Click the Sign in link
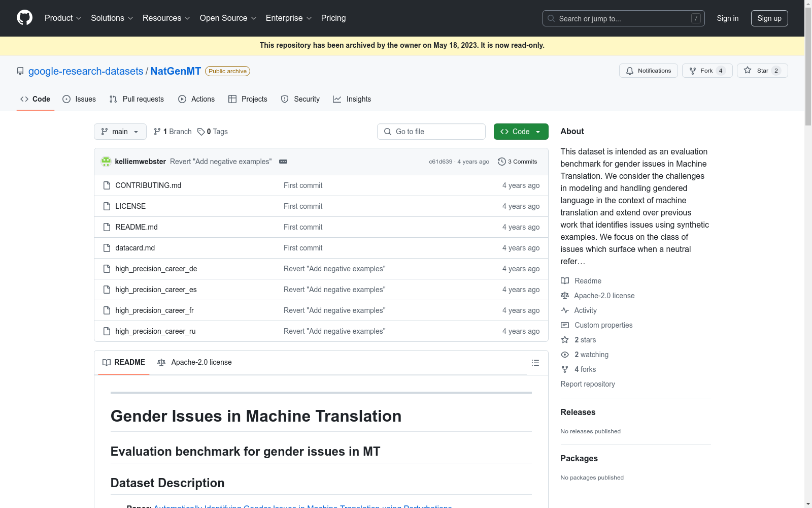Viewport: 812px width, 508px height. pyautogui.click(x=728, y=18)
